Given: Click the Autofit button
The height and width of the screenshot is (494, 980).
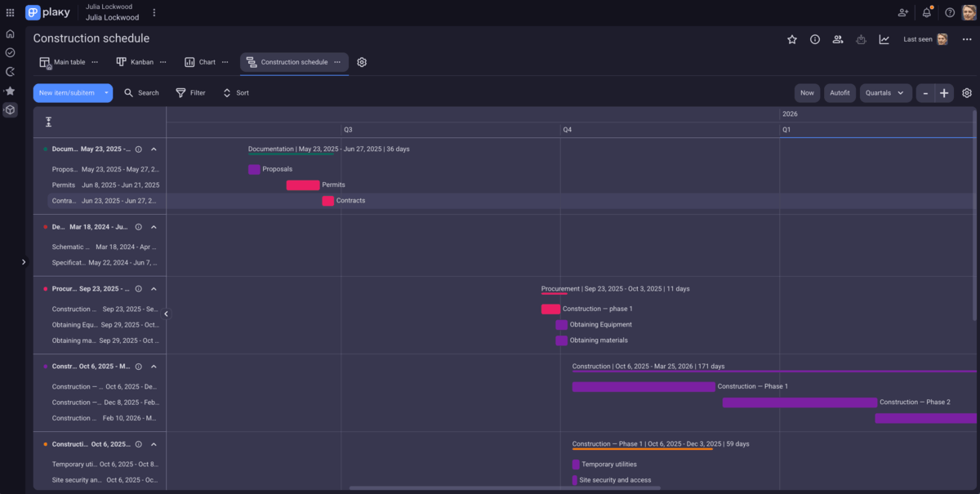Looking at the screenshot, I should coord(840,92).
